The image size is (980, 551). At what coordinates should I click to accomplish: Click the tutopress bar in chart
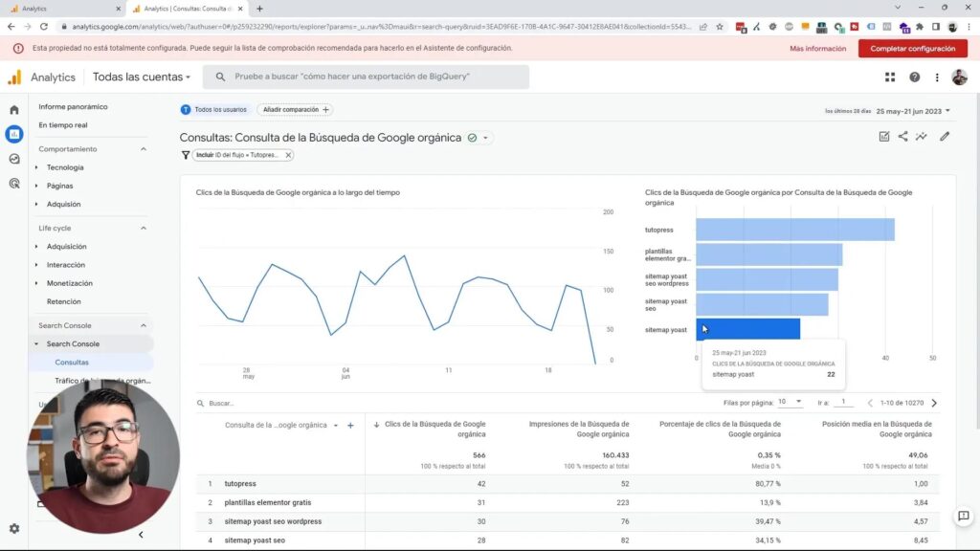(795, 230)
